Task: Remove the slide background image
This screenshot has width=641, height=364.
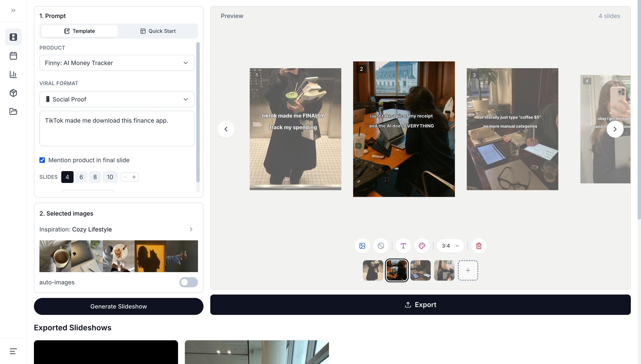Action: point(380,245)
